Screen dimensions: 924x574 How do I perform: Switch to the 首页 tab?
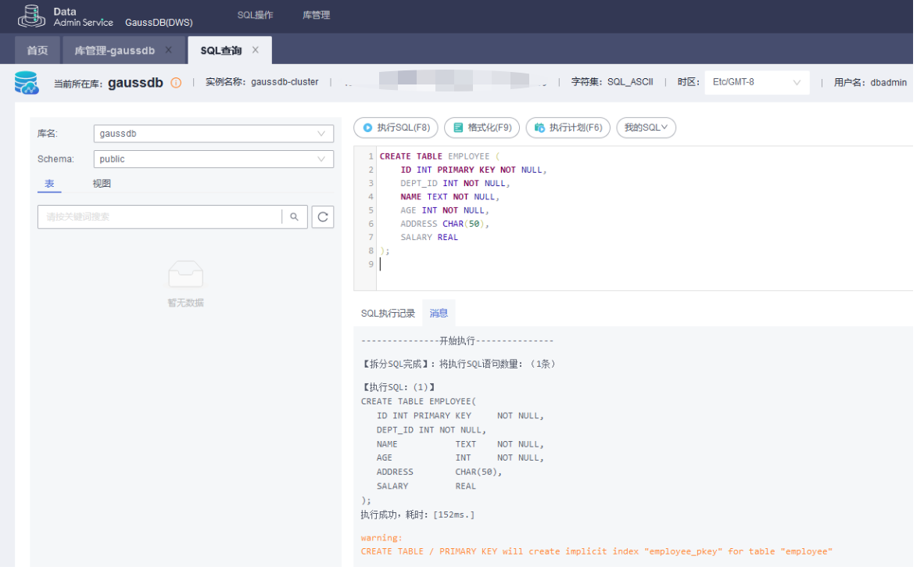click(x=38, y=52)
